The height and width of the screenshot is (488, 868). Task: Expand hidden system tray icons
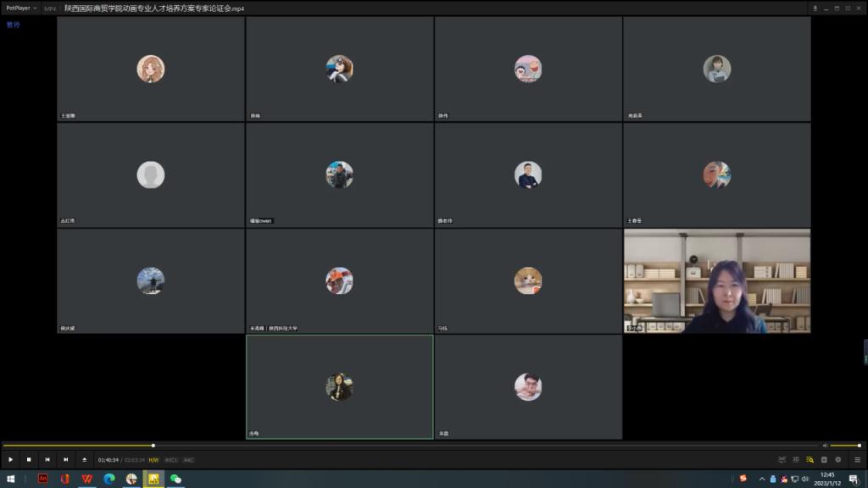tap(762, 479)
